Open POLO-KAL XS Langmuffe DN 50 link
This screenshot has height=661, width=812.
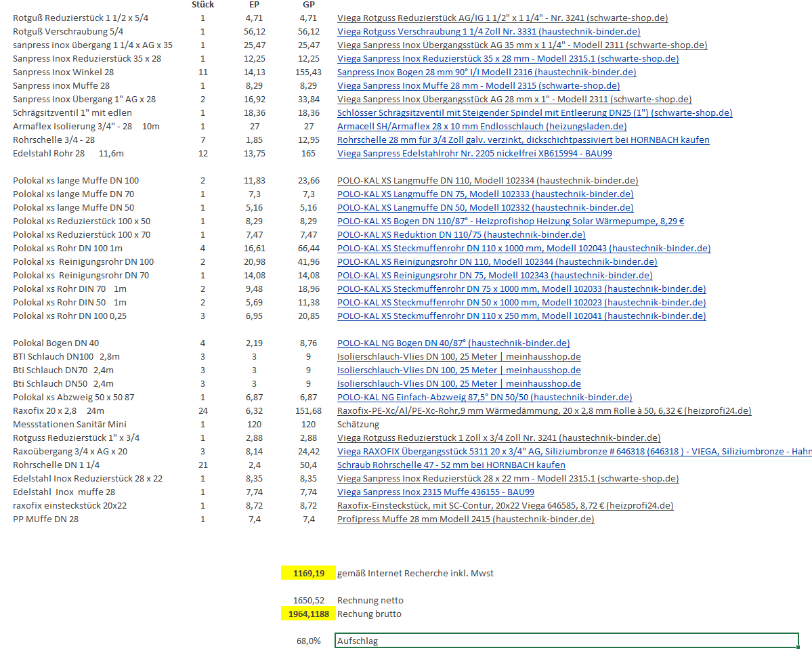click(485, 208)
